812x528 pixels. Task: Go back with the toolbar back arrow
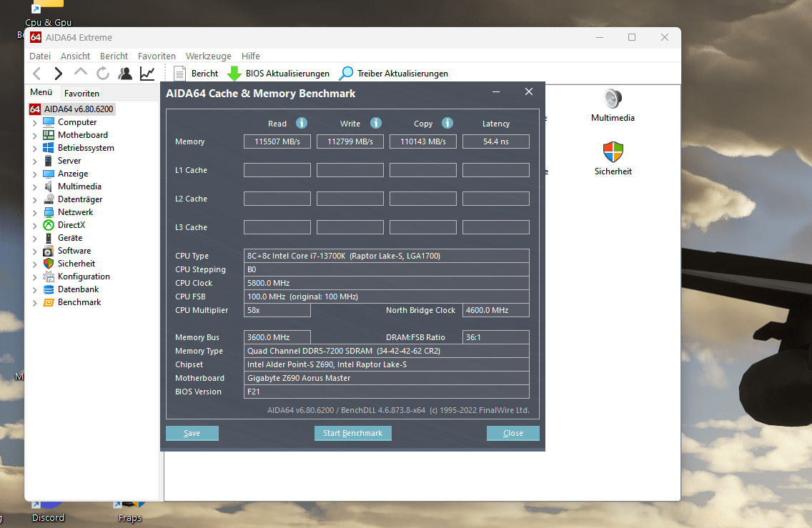click(x=36, y=74)
